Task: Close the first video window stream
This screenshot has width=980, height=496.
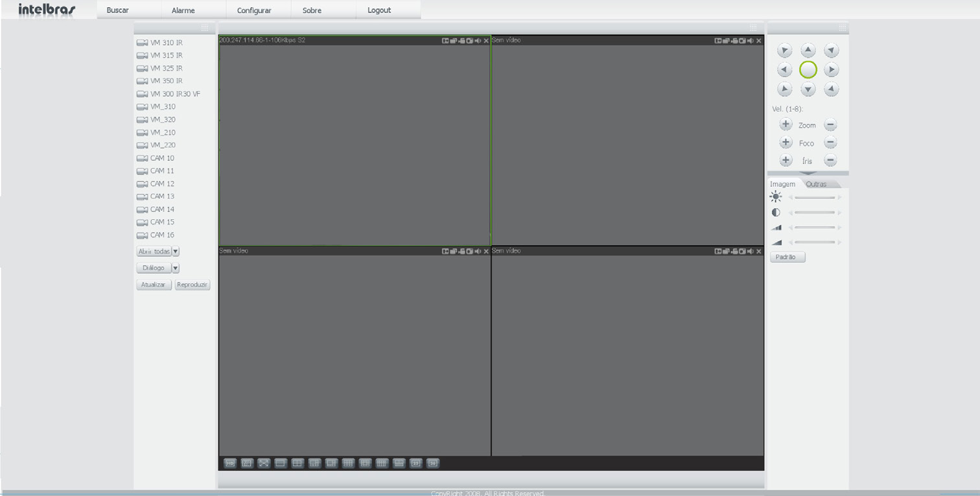Action: [x=486, y=41]
